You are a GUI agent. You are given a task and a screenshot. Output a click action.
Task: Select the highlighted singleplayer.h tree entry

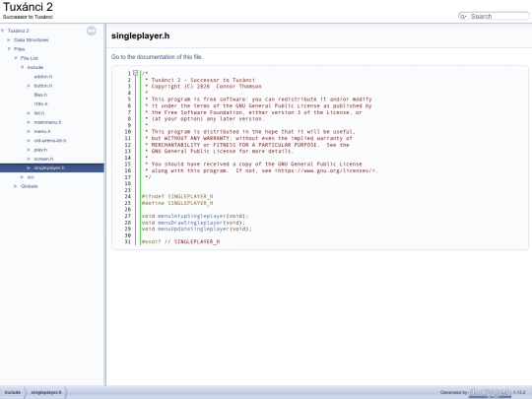49,167
